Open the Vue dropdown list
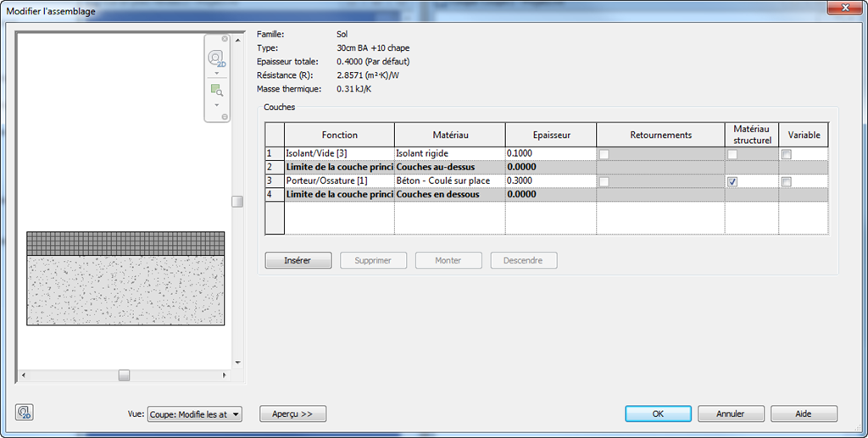Screen dimensions: 868x438 click(236, 414)
